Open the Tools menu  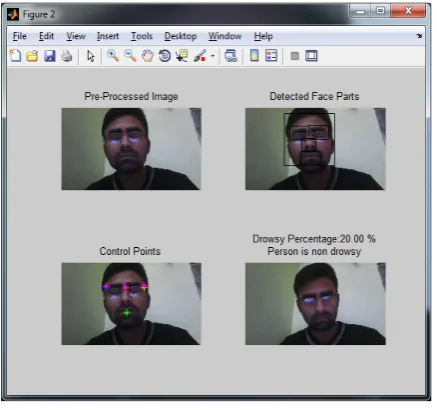(x=142, y=36)
